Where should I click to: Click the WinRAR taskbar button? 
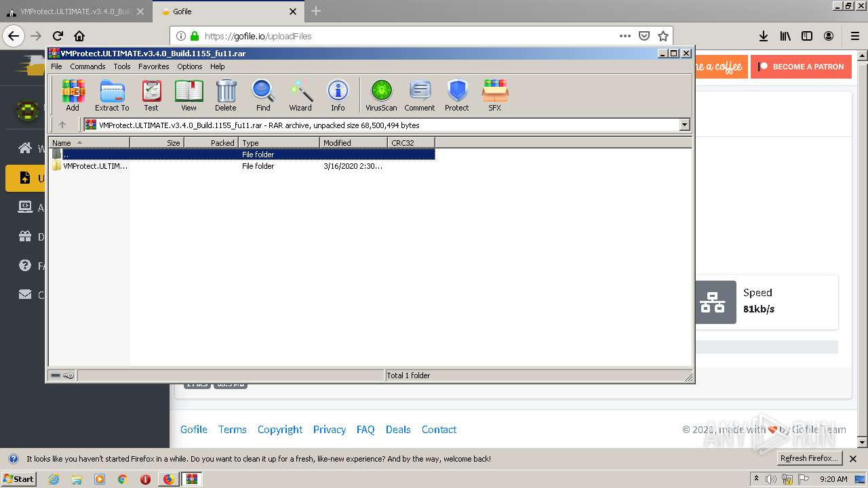pos(192,479)
